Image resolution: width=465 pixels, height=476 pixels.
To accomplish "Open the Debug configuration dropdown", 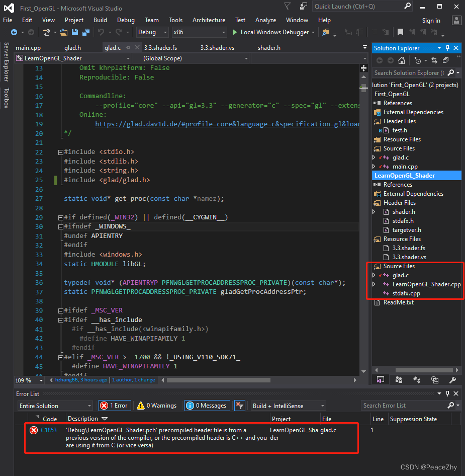I will point(152,32).
